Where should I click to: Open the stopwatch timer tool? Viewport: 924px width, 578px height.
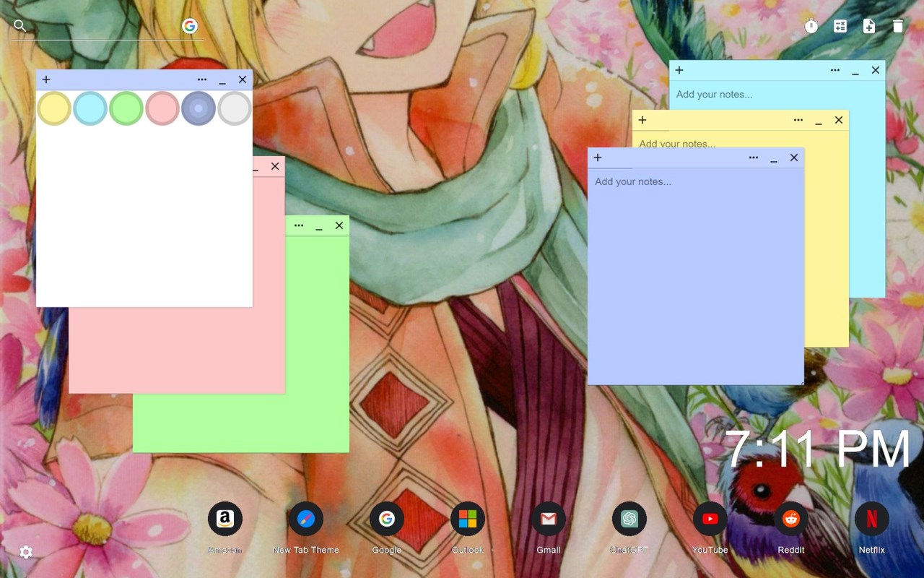pyautogui.click(x=811, y=27)
